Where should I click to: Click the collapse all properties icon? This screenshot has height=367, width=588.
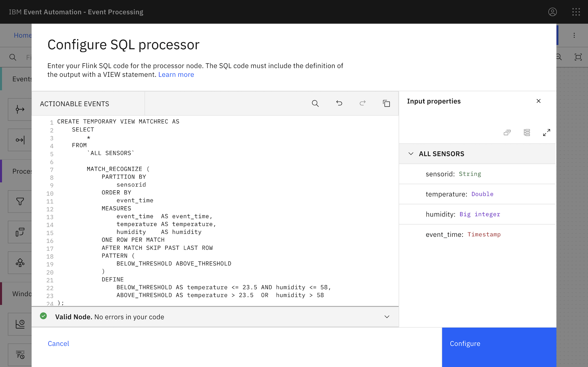[x=507, y=133]
